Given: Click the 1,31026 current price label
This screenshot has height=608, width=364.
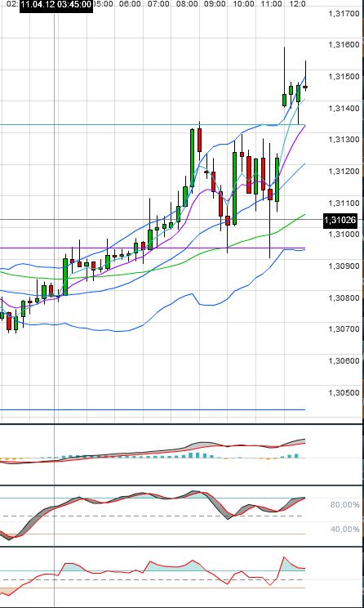Looking at the screenshot, I should tap(340, 221).
